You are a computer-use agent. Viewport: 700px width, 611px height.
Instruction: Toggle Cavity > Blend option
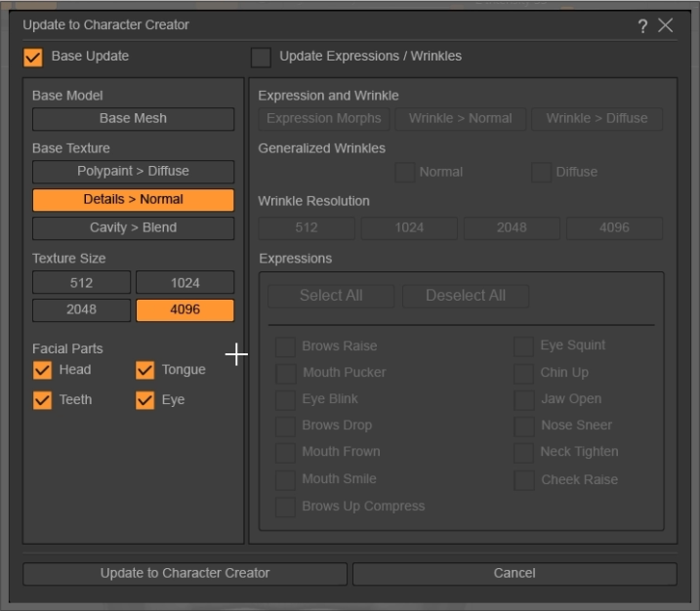(133, 228)
